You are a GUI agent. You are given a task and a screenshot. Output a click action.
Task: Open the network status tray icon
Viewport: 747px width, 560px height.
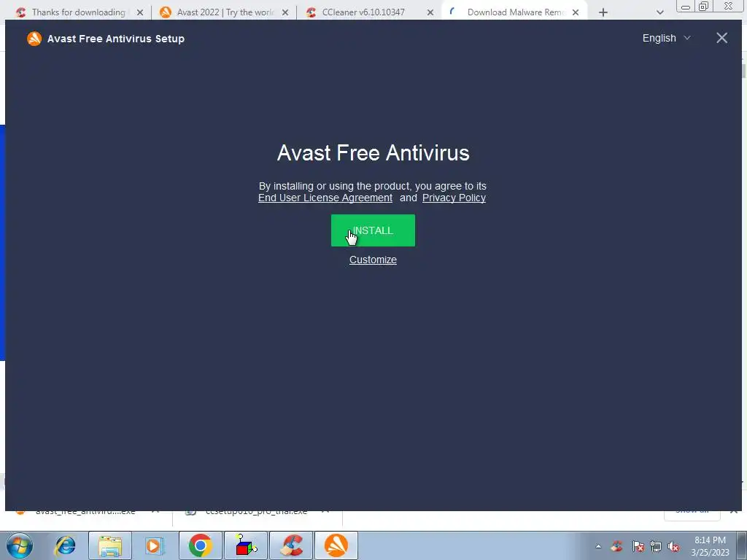656,546
